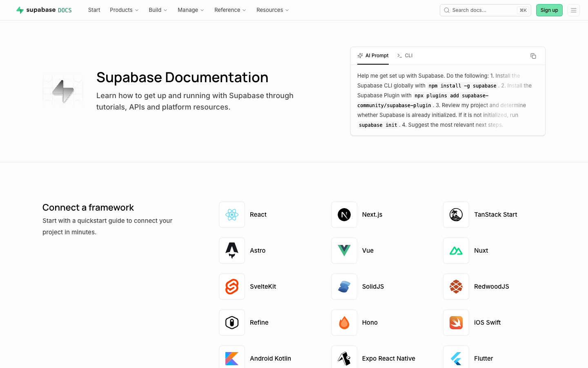This screenshot has height=368, width=588.
Task: Open the RedwoodJS framework icon
Action: pyautogui.click(x=456, y=287)
